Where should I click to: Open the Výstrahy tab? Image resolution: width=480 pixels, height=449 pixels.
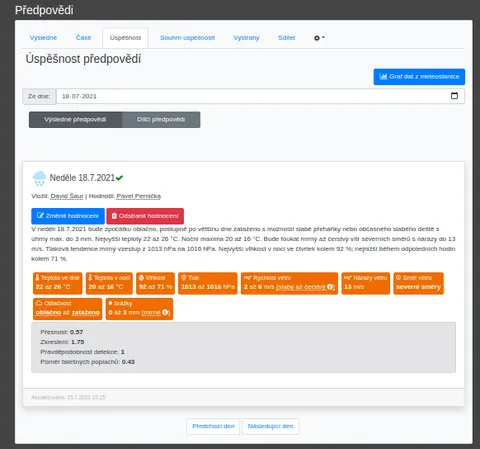tap(246, 38)
